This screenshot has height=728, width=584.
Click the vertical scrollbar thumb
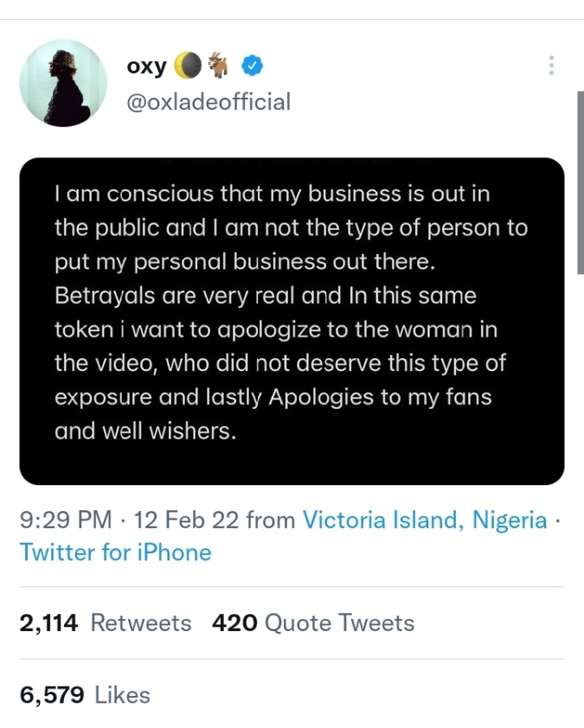click(580, 182)
